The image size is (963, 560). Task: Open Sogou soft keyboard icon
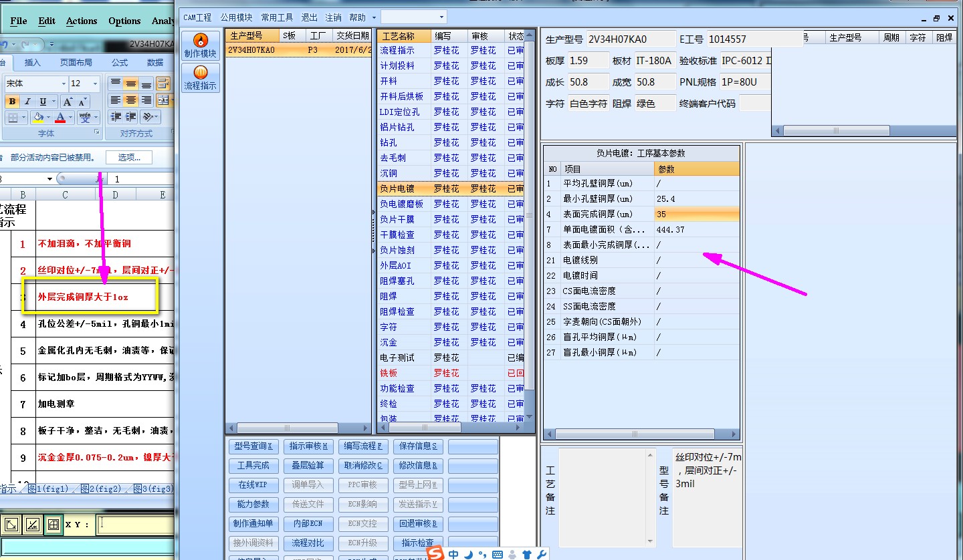[x=498, y=554]
